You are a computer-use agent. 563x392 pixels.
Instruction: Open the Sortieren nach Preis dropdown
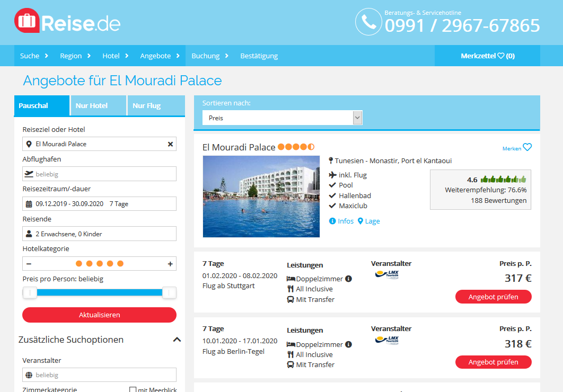(282, 118)
